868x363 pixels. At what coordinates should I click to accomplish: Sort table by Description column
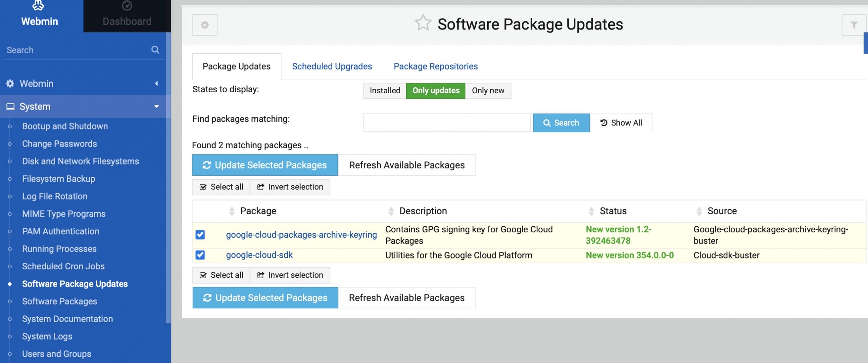[423, 211]
